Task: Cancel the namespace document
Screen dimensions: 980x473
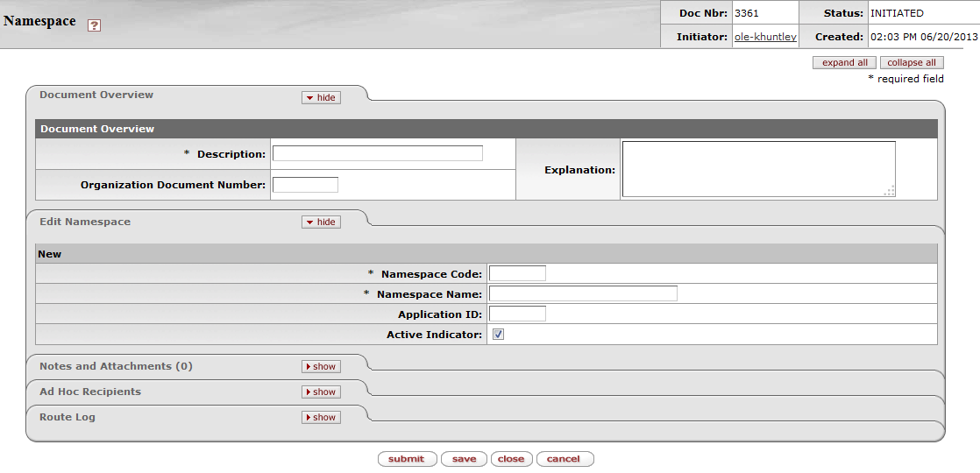Action: coord(564,459)
